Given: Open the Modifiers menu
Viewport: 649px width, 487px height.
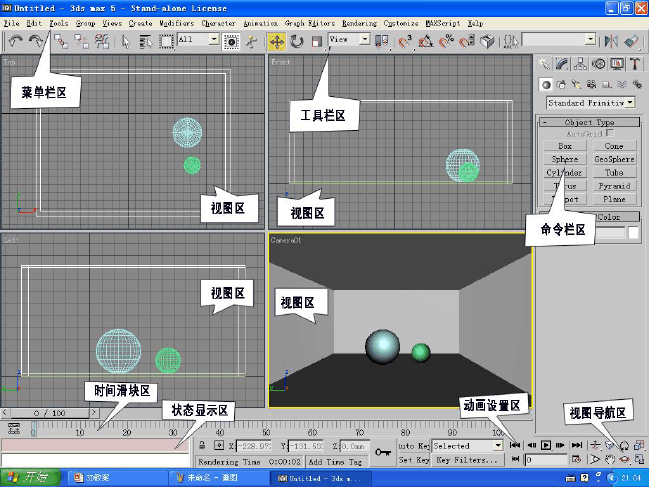Looking at the screenshot, I should (177, 22).
